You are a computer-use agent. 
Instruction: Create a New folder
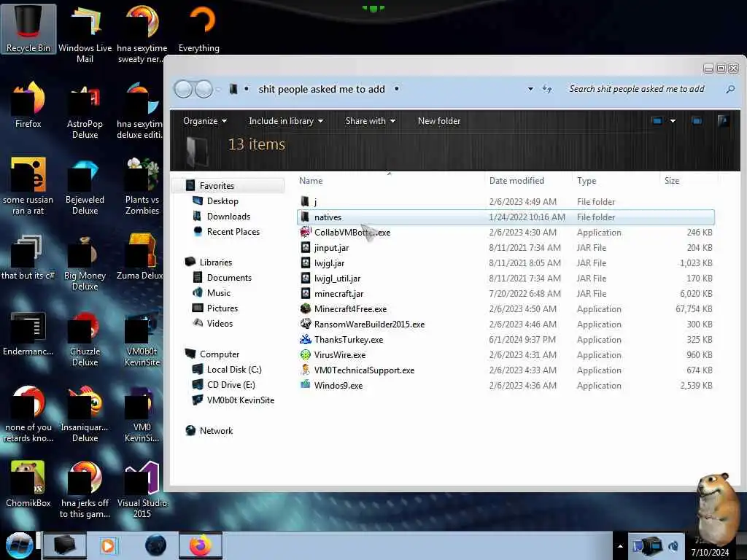(438, 121)
